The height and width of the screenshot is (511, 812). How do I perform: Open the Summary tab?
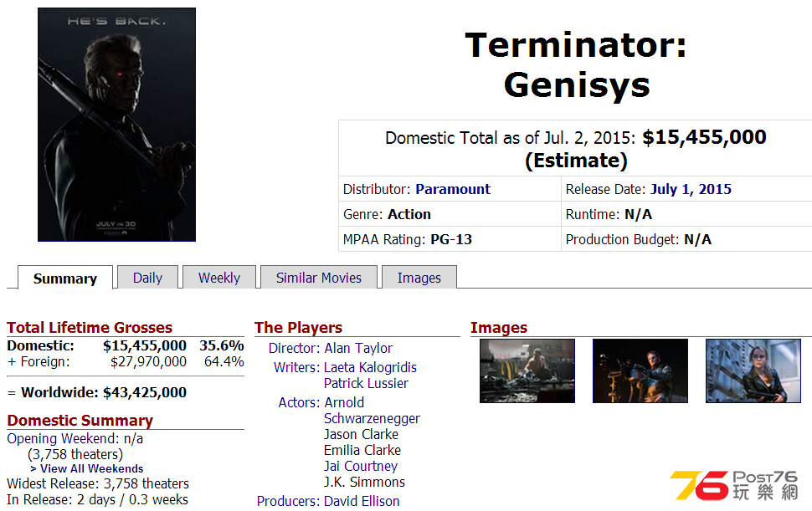click(x=65, y=278)
